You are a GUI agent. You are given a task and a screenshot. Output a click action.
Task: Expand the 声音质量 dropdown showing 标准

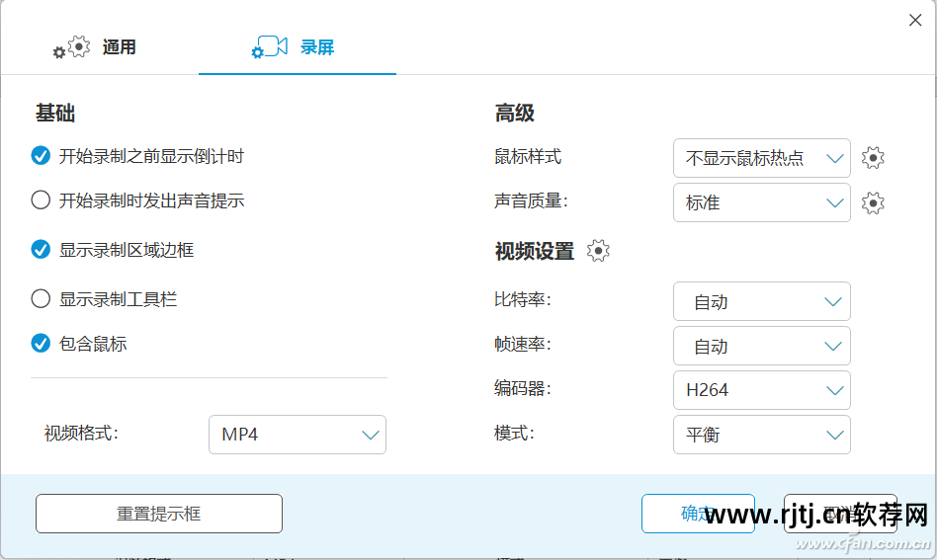[x=761, y=202]
